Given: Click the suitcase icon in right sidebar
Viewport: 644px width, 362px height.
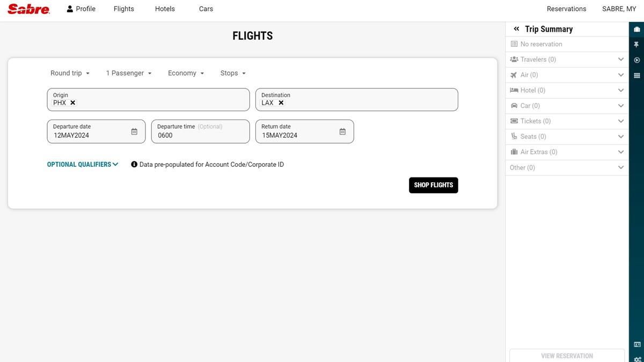Looking at the screenshot, I should point(637,29).
